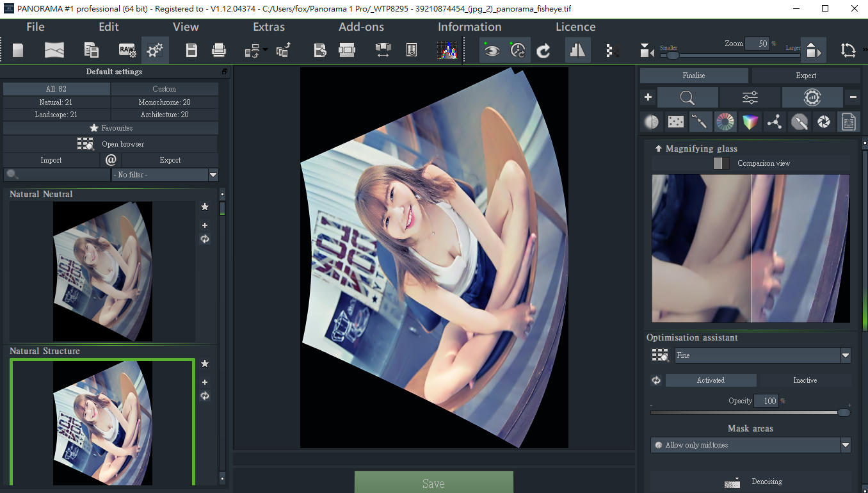Adjust the Opacity slider handle

844,413
